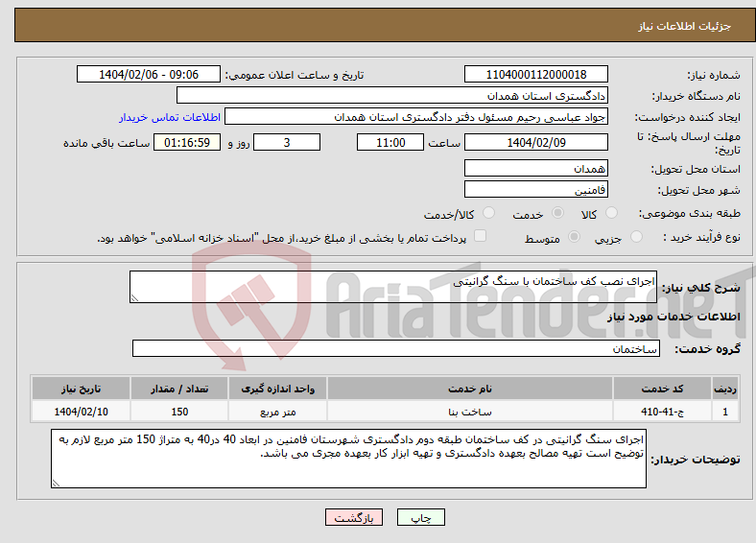This screenshot has height=543, width=756.
Task: Click the طبقه بندی موضوعی label
Action: 690,213
